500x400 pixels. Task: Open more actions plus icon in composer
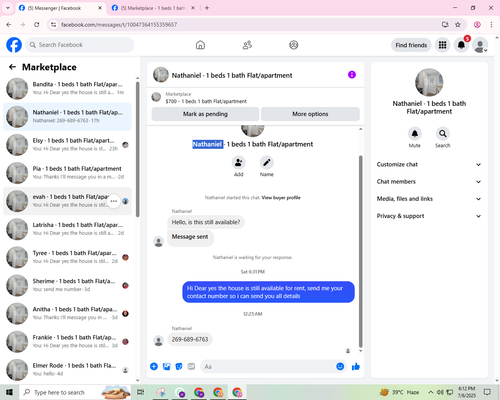[x=154, y=367]
